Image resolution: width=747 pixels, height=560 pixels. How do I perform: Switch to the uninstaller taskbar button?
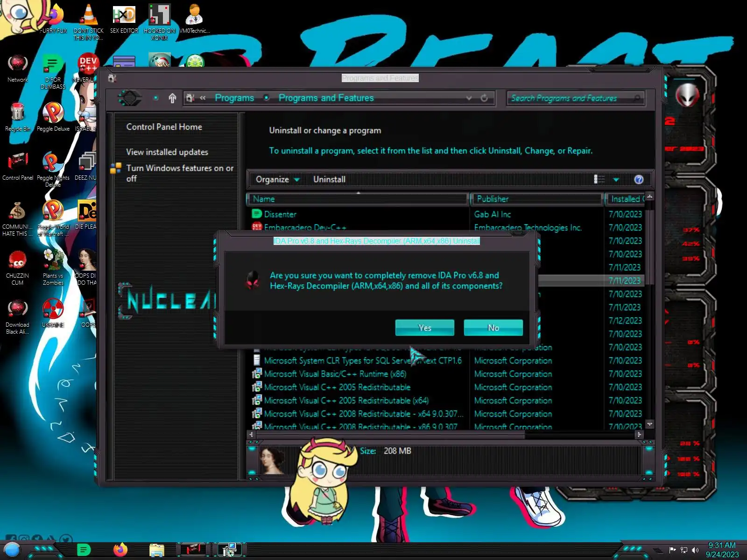click(x=229, y=550)
